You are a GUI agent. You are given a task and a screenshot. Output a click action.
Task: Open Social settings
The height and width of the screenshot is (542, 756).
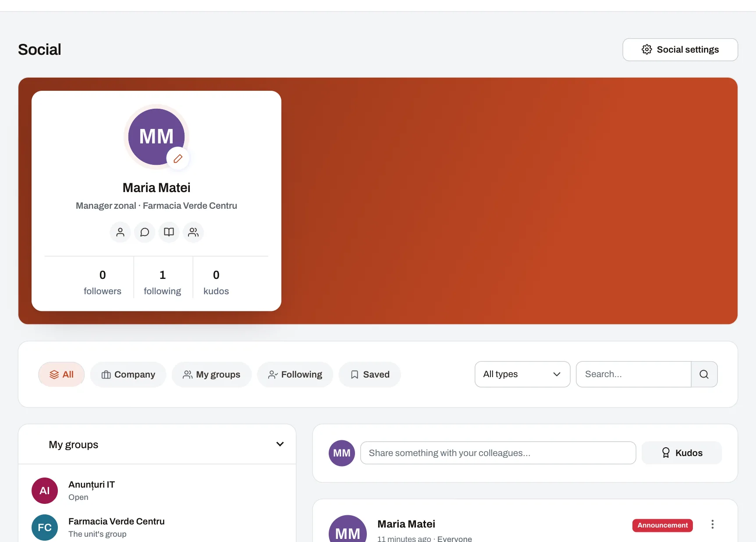pos(680,50)
